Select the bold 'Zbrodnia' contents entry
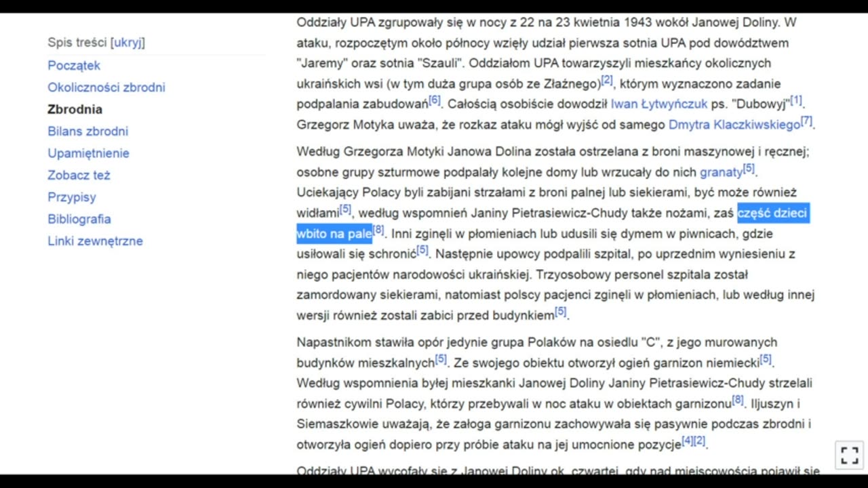The height and width of the screenshot is (488, 868). point(75,109)
